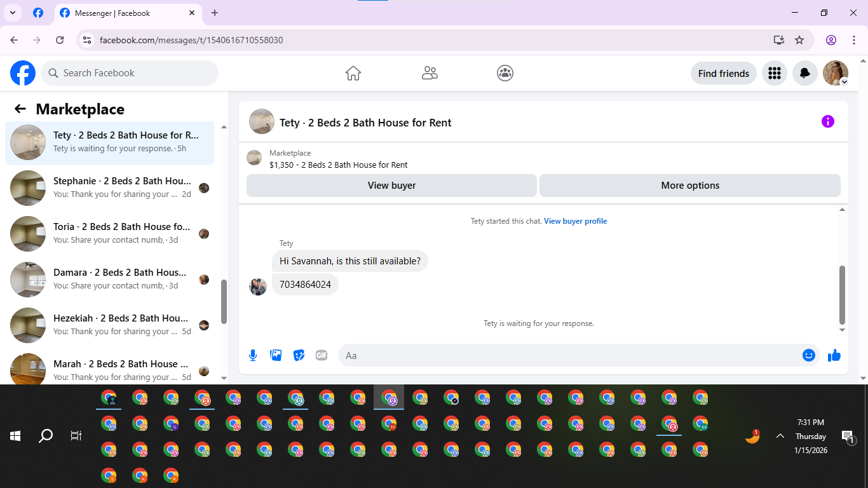Open the tab search dropdown arrow
The image size is (868, 488).
click(12, 13)
